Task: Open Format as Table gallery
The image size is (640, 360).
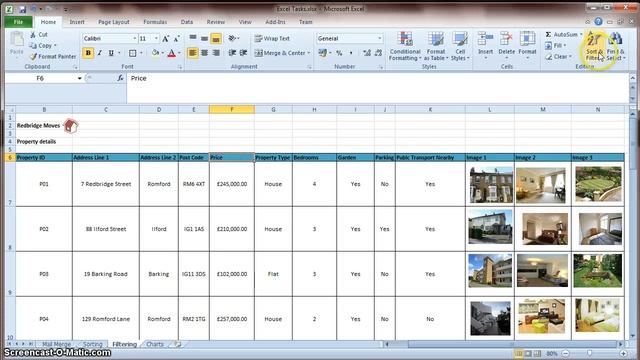Action: 436,47
